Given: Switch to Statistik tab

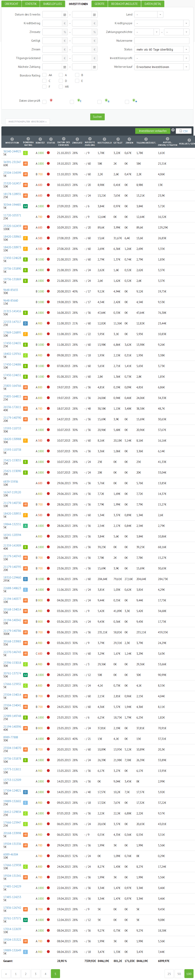Looking at the screenshot, I should tap(31, 4).
